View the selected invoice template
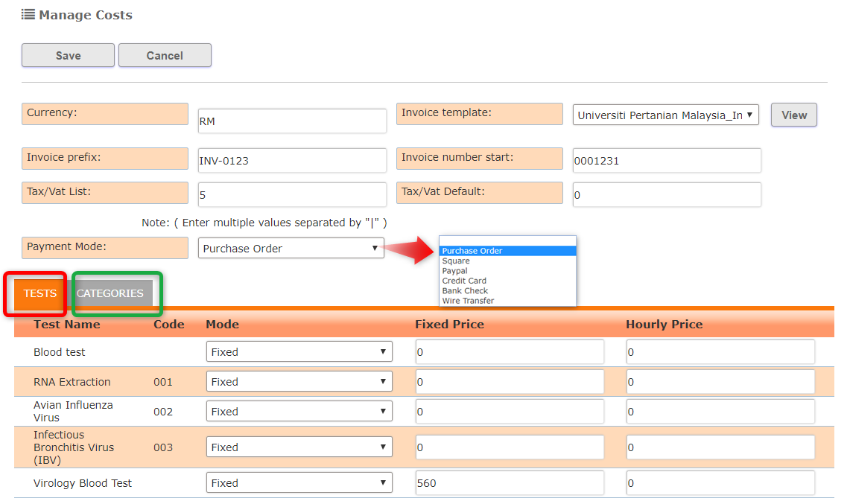 coord(793,115)
